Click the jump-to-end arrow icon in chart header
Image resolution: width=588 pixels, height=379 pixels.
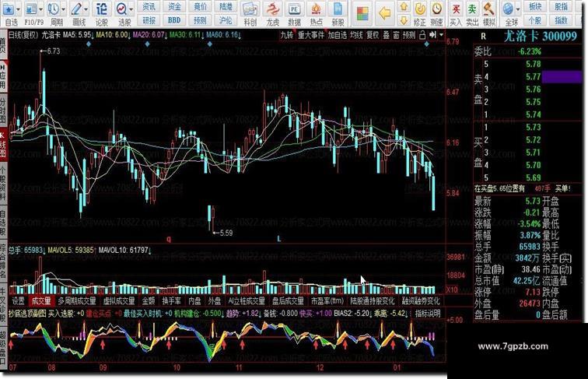pos(432,35)
